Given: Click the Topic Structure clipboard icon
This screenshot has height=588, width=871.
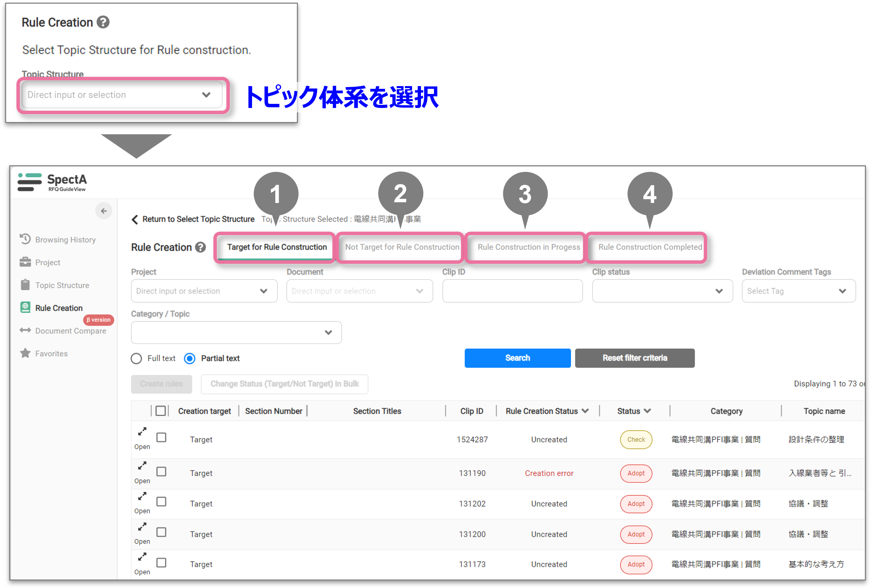Looking at the screenshot, I should click(25, 285).
